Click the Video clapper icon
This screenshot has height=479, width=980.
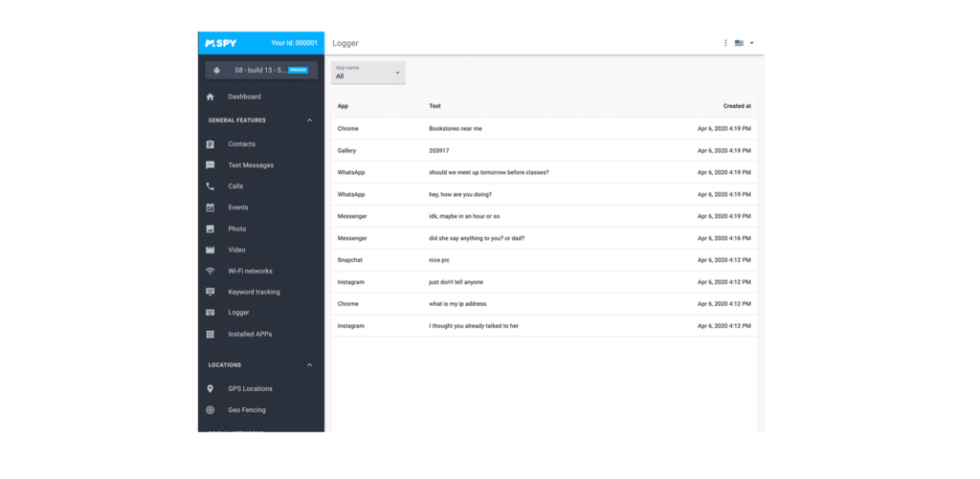210,250
